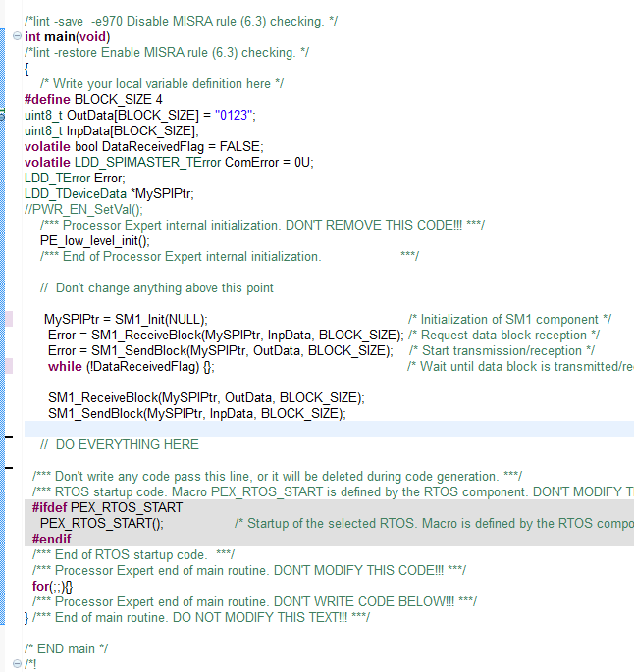Click 'Error = SM1_ReceiveBlock(MySPIPtr, InpData, BLOCK_SIZE);' line

coord(226,336)
